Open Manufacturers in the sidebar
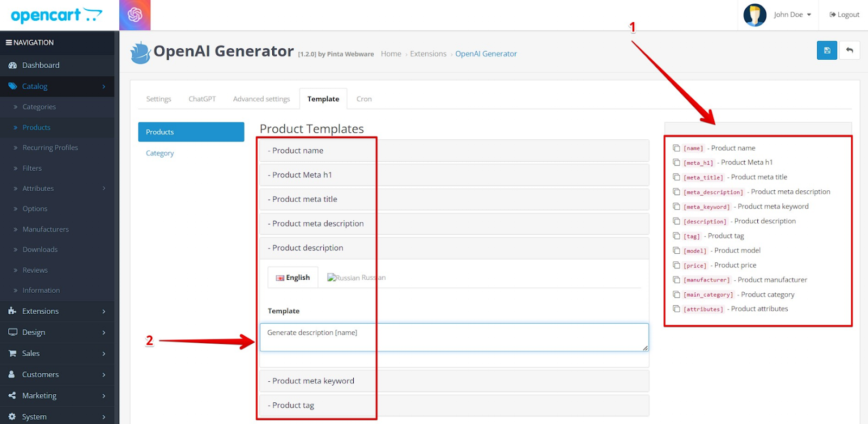The image size is (868, 424). 46,229
